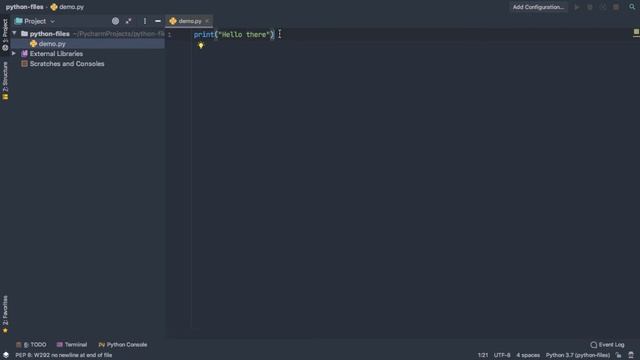This screenshot has height=360, width=640.
Task: Click demo.py name in the breadcrumb
Action: (71, 7)
